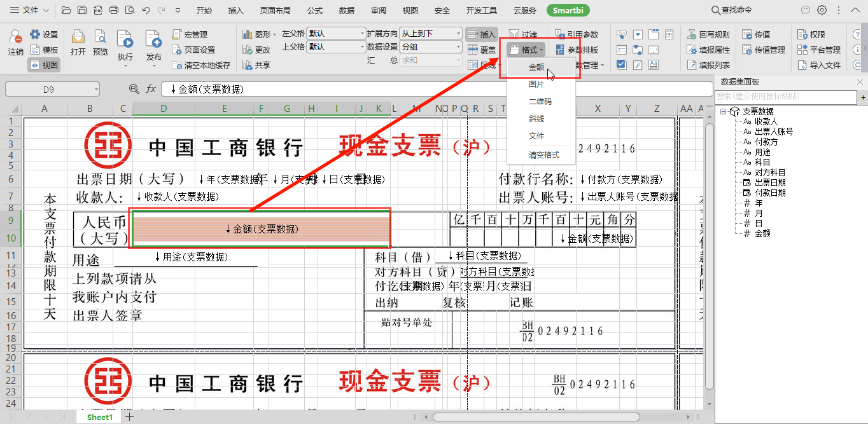Click the formula bar input
This screenshot has width=868, height=424.
point(437,90)
